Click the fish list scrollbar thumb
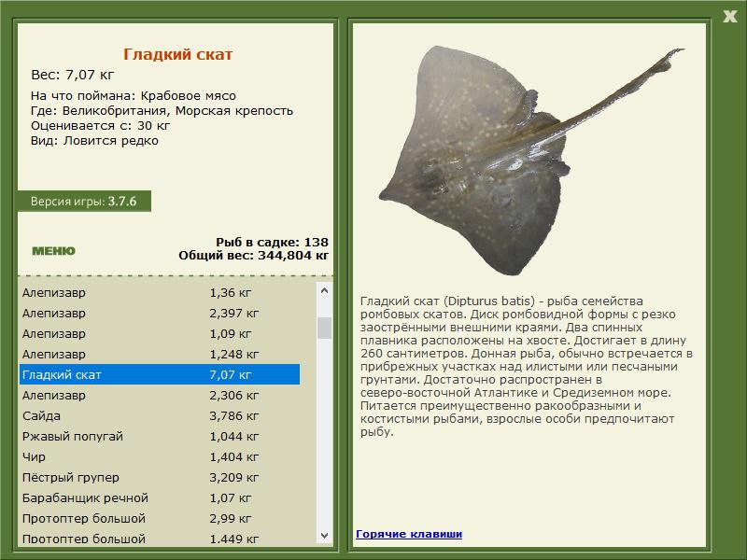The width and height of the screenshot is (747, 560). pos(325,327)
